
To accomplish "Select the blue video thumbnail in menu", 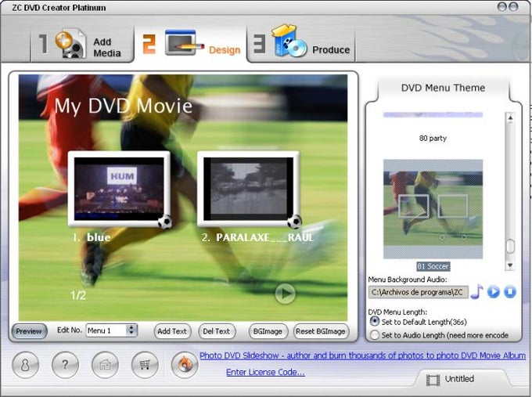I will [x=119, y=189].
